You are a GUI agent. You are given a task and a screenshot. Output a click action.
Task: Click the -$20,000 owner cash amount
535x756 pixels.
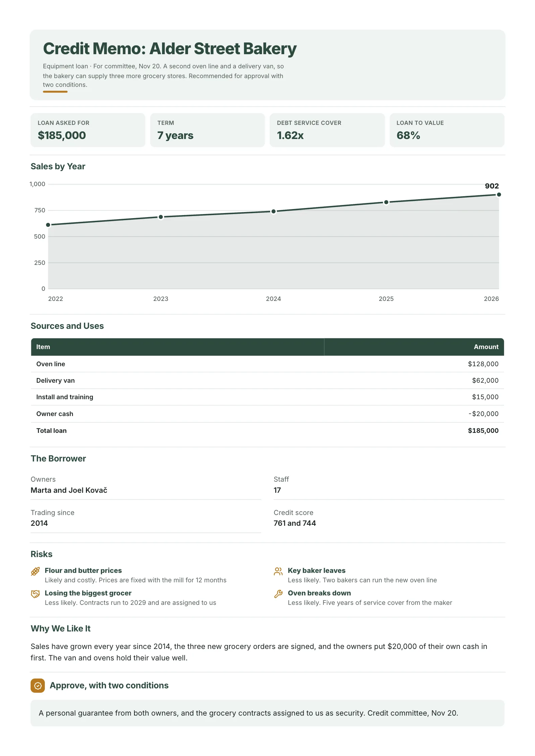click(483, 414)
